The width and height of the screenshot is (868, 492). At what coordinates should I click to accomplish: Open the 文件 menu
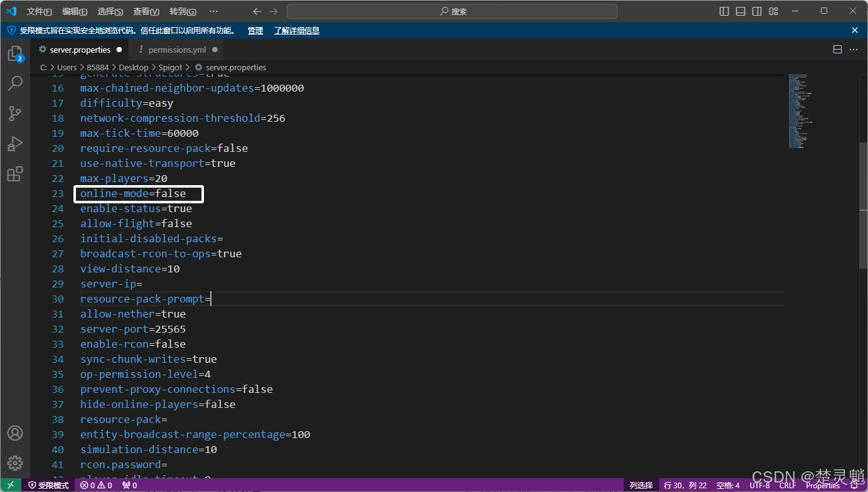(x=40, y=11)
